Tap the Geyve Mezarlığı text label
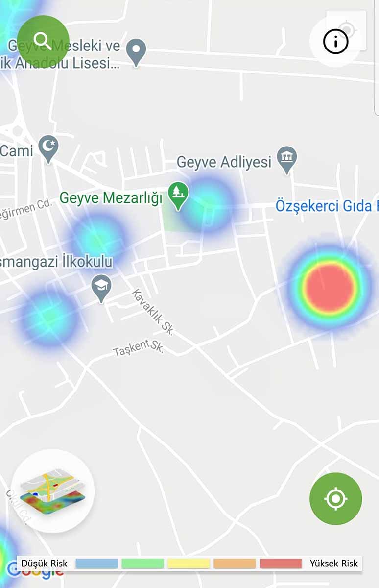Viewport: 379px width, 588px height. click(x=111, y=198)
